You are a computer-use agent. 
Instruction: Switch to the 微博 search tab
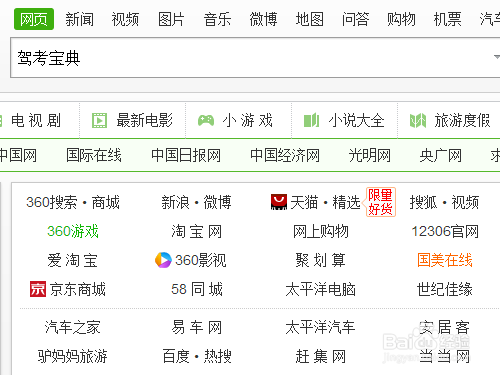tap(263, 19)
